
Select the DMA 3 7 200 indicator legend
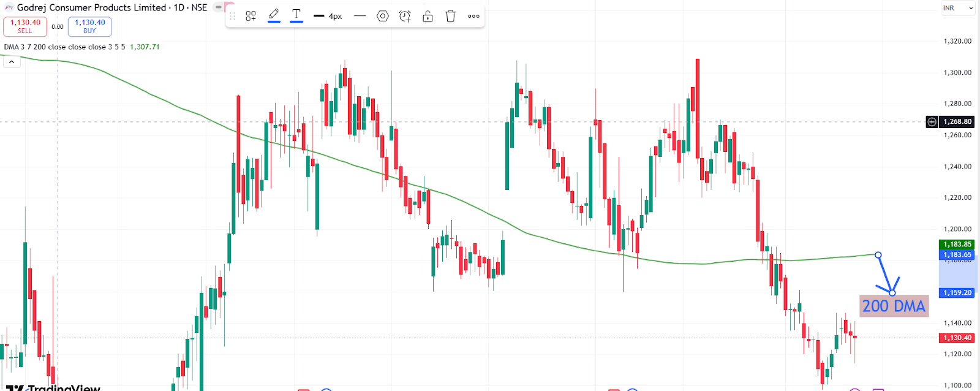64,47
